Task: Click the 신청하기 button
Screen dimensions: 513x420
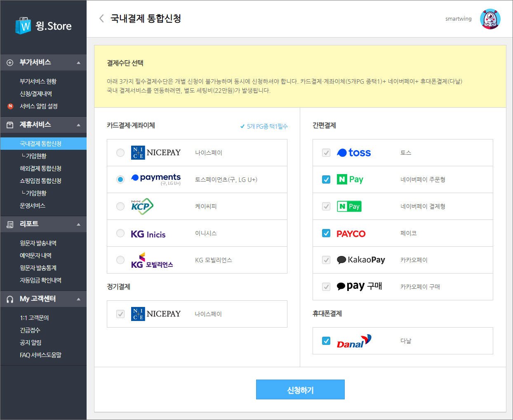Action: pos(300,389)
